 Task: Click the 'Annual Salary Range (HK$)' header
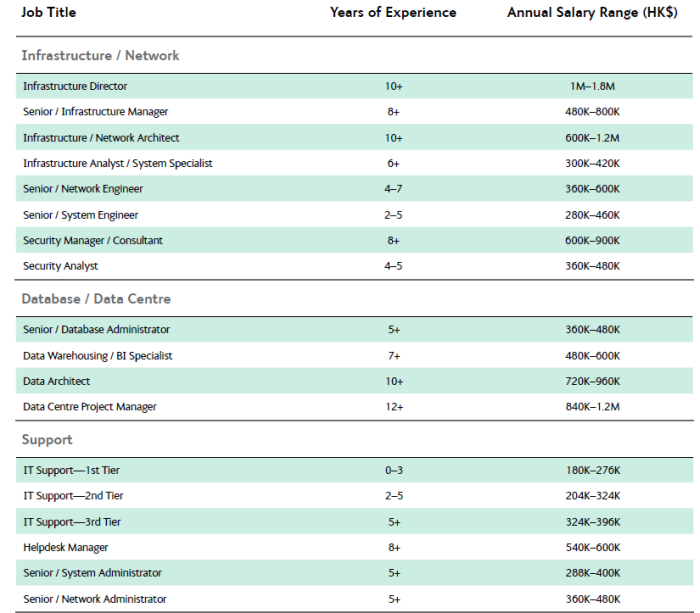click(592, 13)
